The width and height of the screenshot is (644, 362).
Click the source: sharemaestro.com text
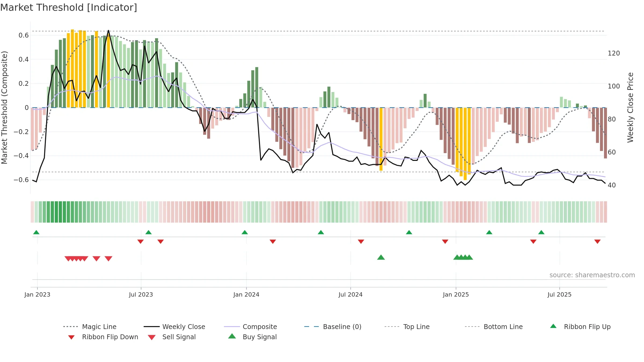[592, 275]
